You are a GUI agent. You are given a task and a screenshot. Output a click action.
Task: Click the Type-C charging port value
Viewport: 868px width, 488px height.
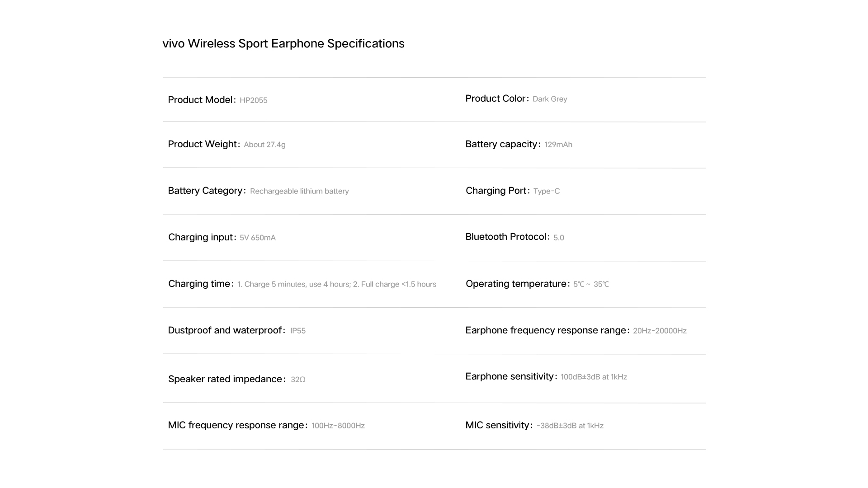[546, 191]
